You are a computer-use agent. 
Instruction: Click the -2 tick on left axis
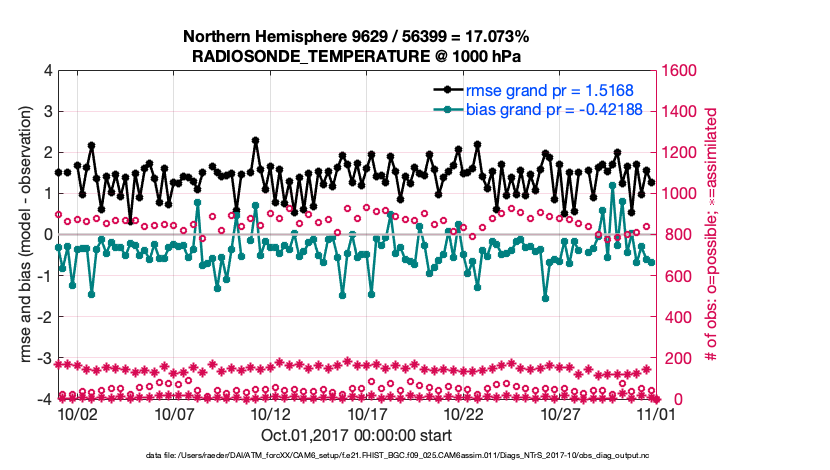point(44,317)
